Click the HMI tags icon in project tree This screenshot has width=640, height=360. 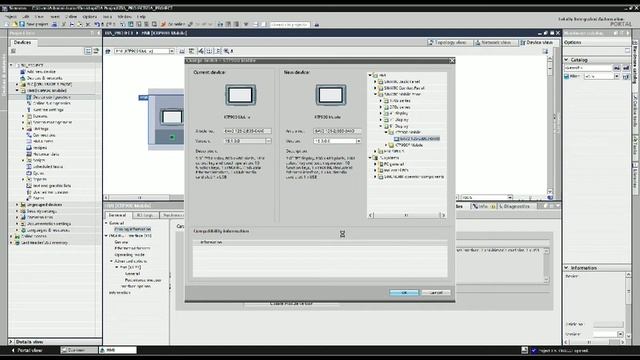click(x=29, y=129)
